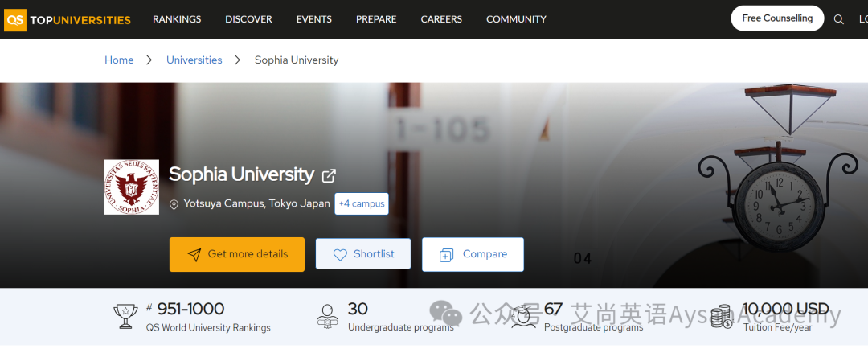Open the CAREERS menu
Image resolution: width=868 pixels, height=349 pixels.
[x=441, y=19]
